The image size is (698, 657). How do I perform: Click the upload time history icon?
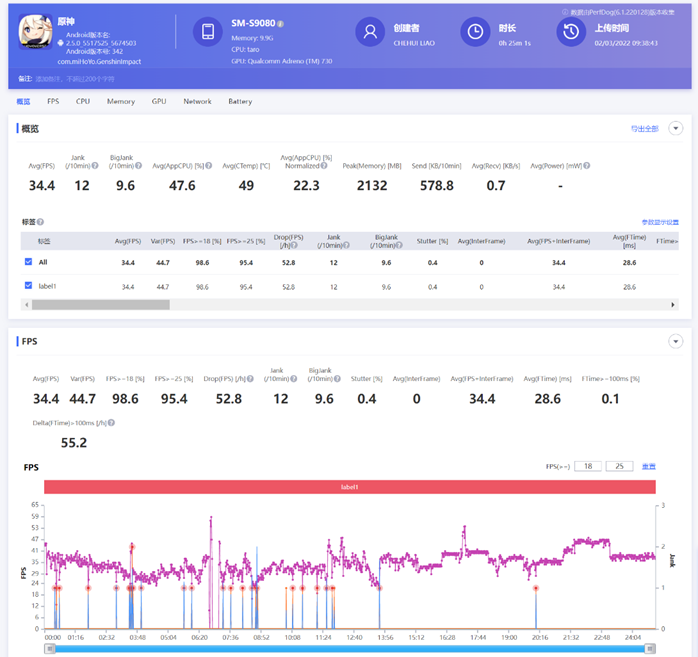(570, 32)
